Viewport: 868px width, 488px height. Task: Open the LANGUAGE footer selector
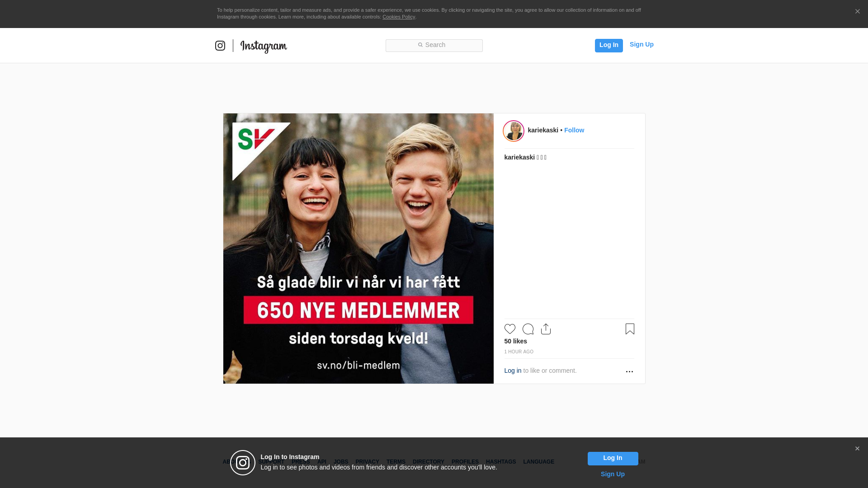(x=538, y=462)
